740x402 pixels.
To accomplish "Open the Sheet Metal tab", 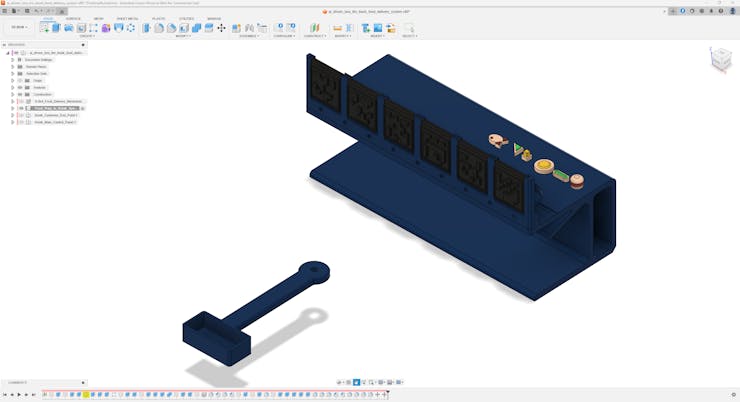I will (128, 18).
